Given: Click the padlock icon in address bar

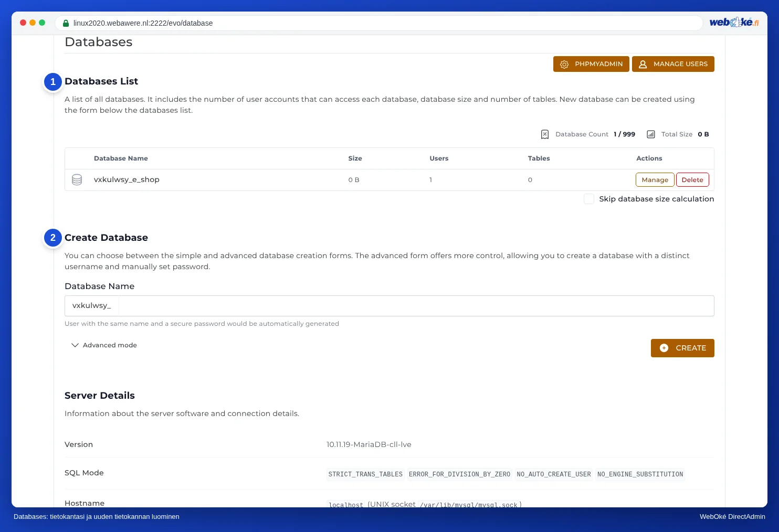Looking at the screenshot, I should tap(66, 23).
